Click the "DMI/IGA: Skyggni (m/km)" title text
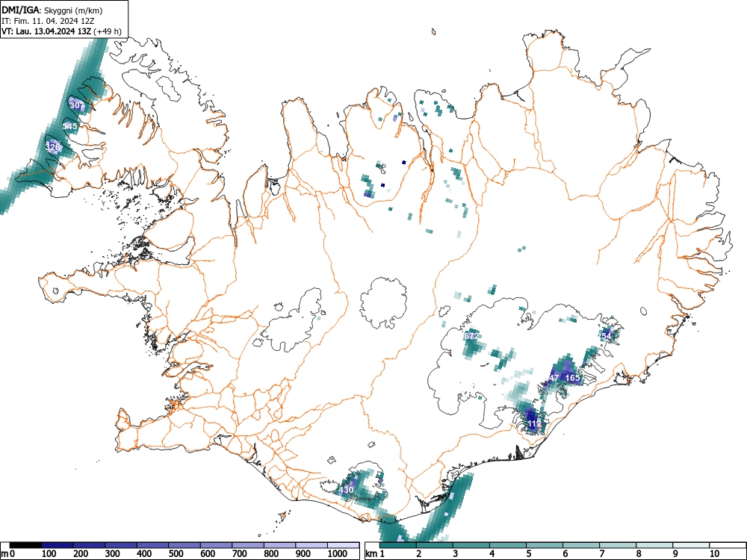 click(x=52, y=10)
